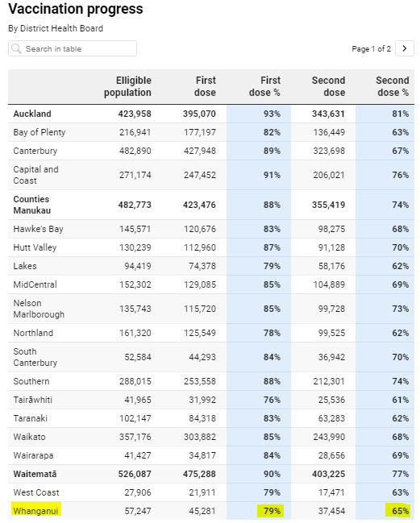Click Whanganui's highlighted 79% first dose cell

point(271,511)
